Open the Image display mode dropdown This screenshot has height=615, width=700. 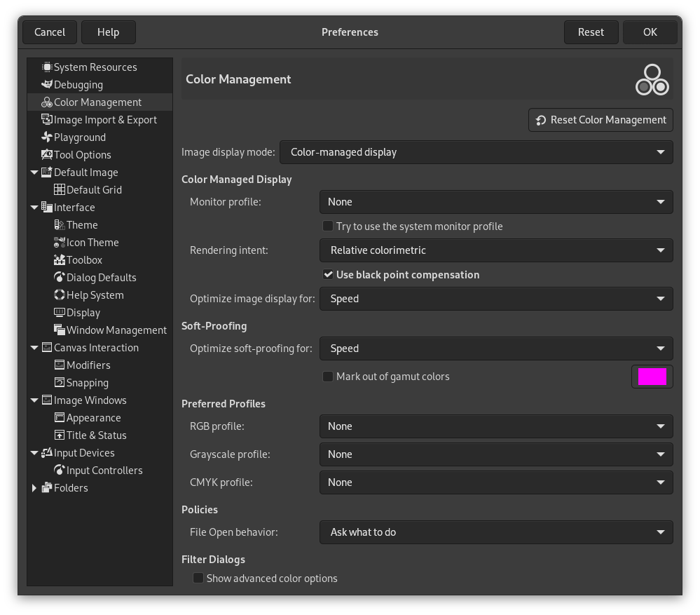click(x=476, y=152)
